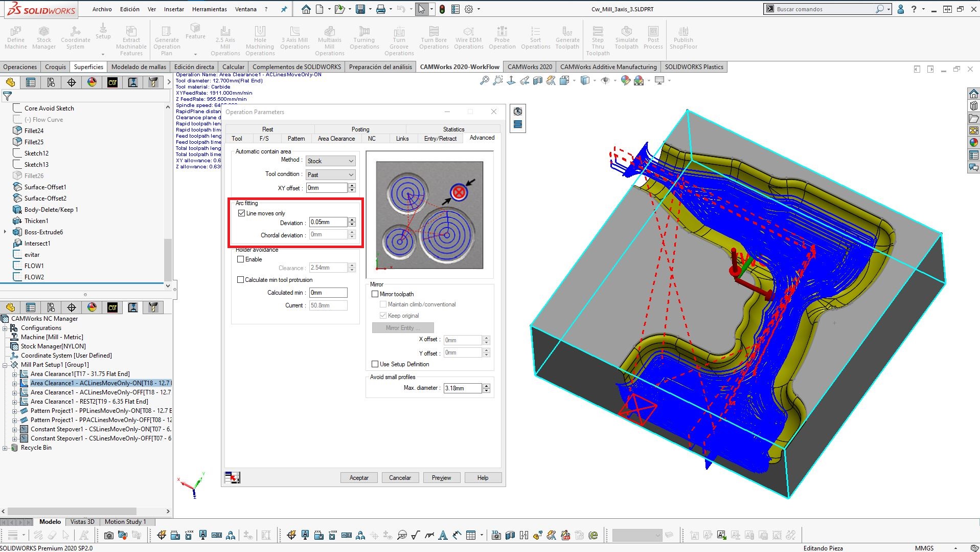The height and width of the screenshot is (552, 980).
Task: Open the Tool condition dropdown
Action: pyautogui.click(x=330, y=175)
